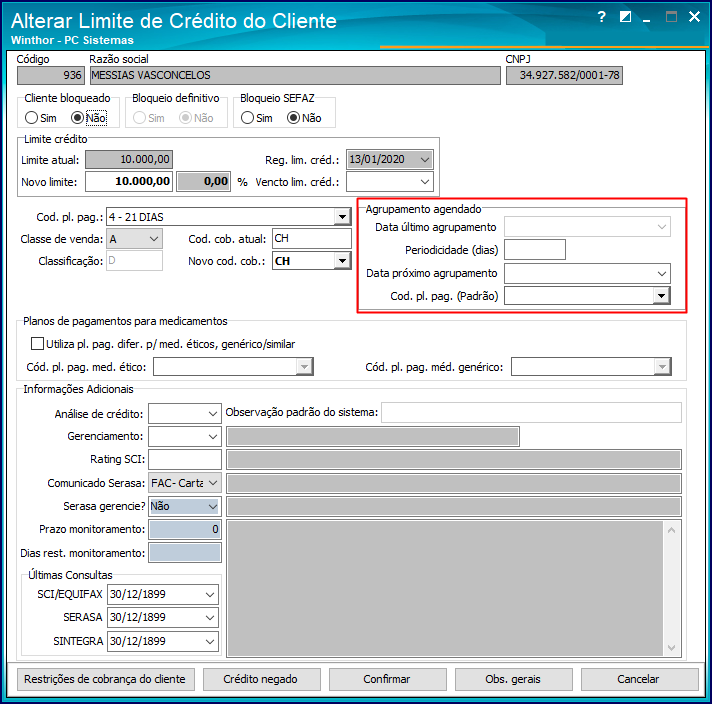Image resolution: width=712 pixels, height=704 pixels.
Task: Click the Rating SCI input field
Action: coord(185,459)
